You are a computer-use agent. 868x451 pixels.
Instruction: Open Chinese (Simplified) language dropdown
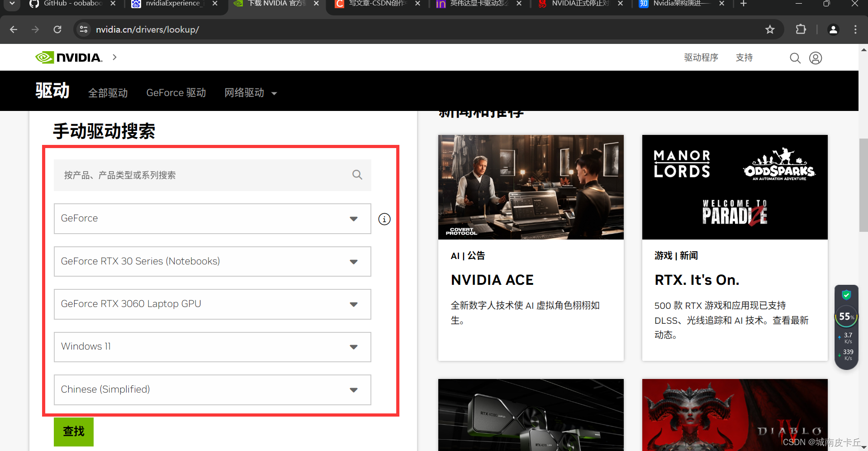click(213, 390)
